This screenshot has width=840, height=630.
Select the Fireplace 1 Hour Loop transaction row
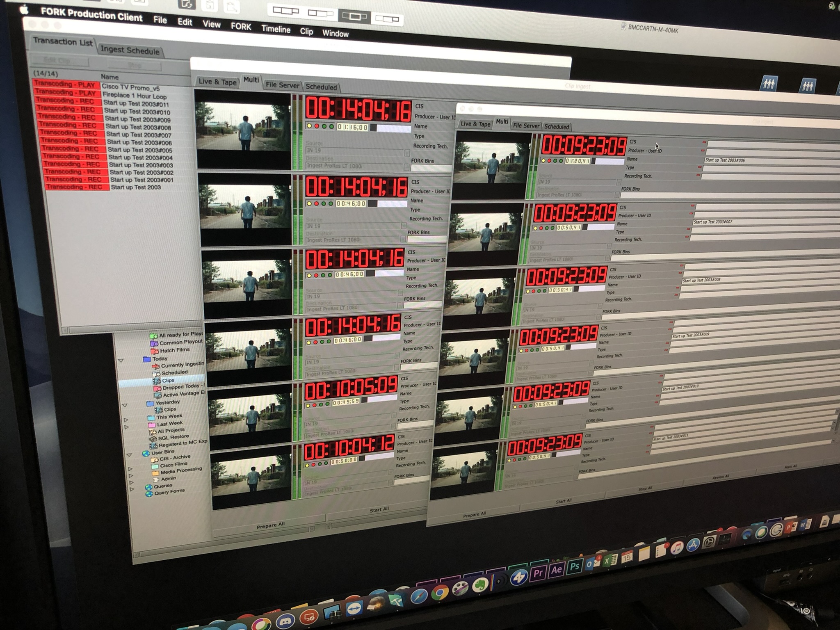point(134,95)
